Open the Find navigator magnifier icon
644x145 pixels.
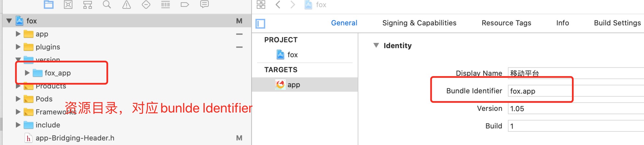[107, 5]
